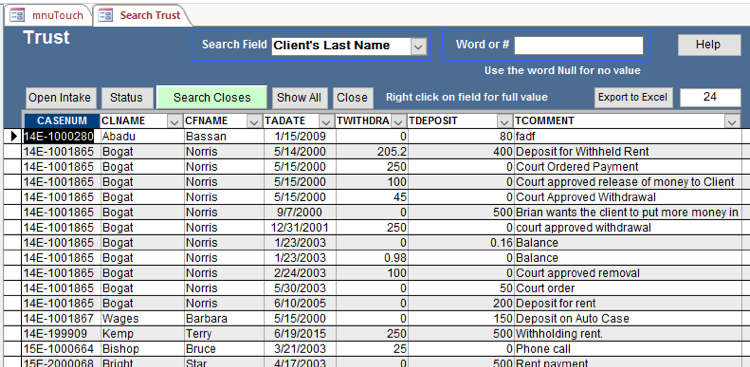Screen dimensions: 750x367
Task: Select case number 14E-199909
Action: coord(62,334)
